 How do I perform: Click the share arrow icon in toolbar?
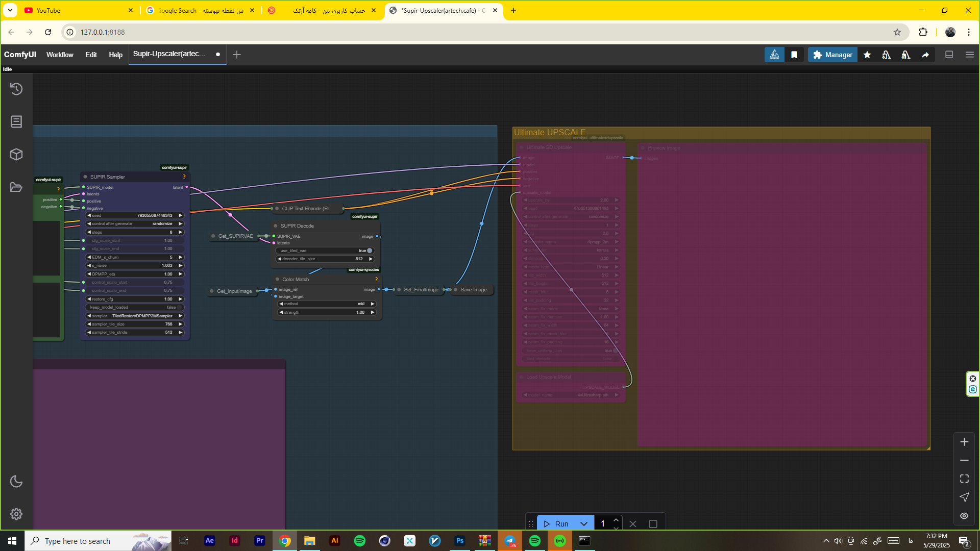tap(925, 55)
